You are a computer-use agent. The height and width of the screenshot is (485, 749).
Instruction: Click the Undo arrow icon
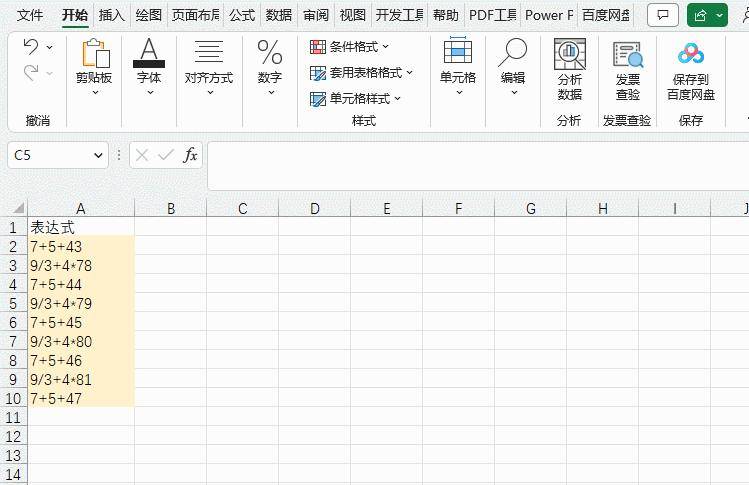pos(31,47)
